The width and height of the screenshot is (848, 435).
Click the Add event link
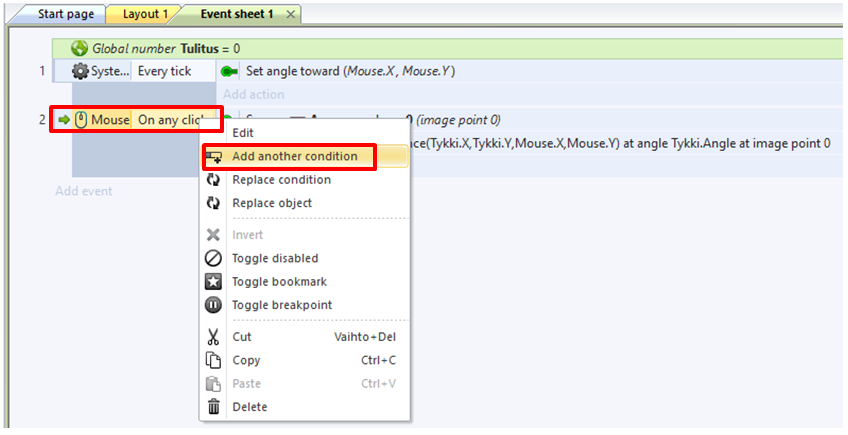tap(83, 191)
